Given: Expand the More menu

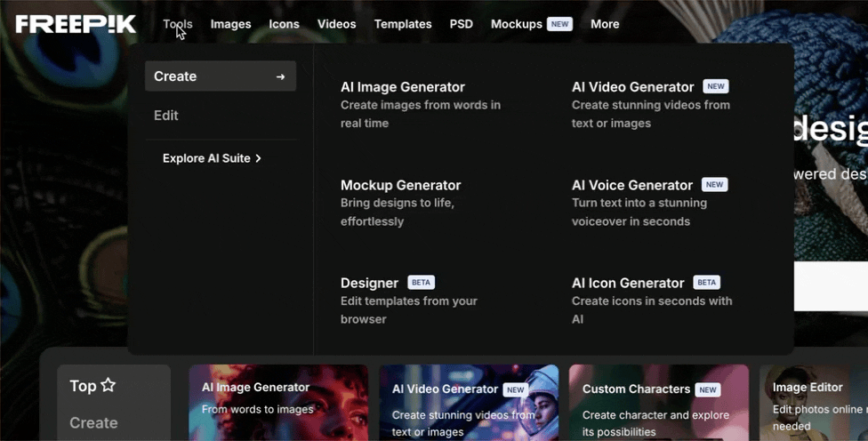Looking at the screenshot, I should point(605,24).
